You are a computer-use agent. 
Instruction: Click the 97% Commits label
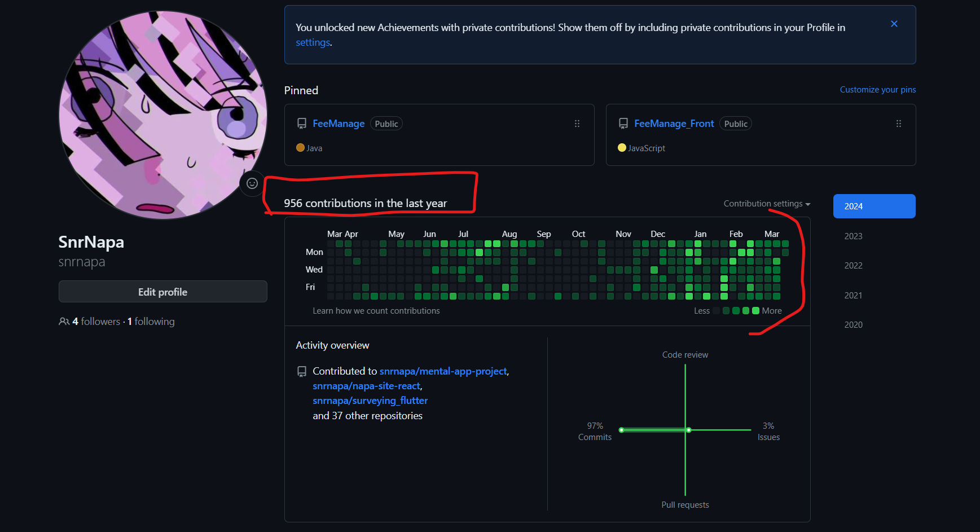point(595,432)
